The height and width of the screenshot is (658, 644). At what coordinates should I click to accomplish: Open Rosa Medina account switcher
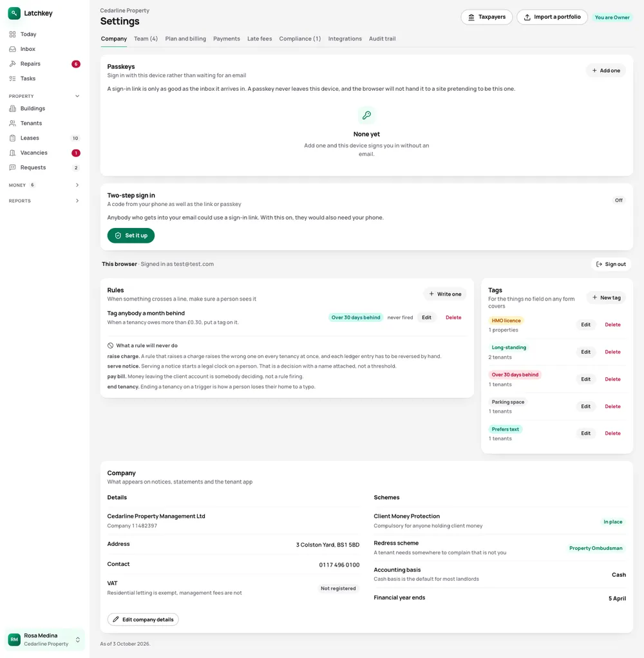pos(44,639)
